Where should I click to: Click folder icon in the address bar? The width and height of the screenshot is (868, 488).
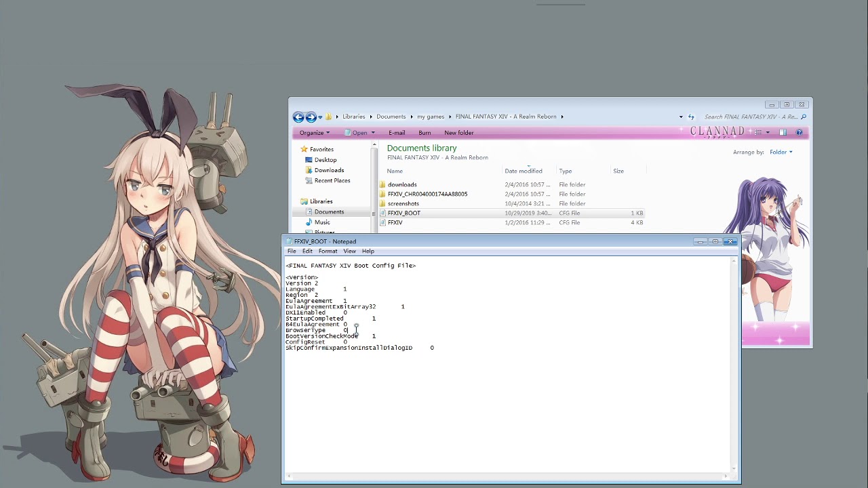click(329, 117)
